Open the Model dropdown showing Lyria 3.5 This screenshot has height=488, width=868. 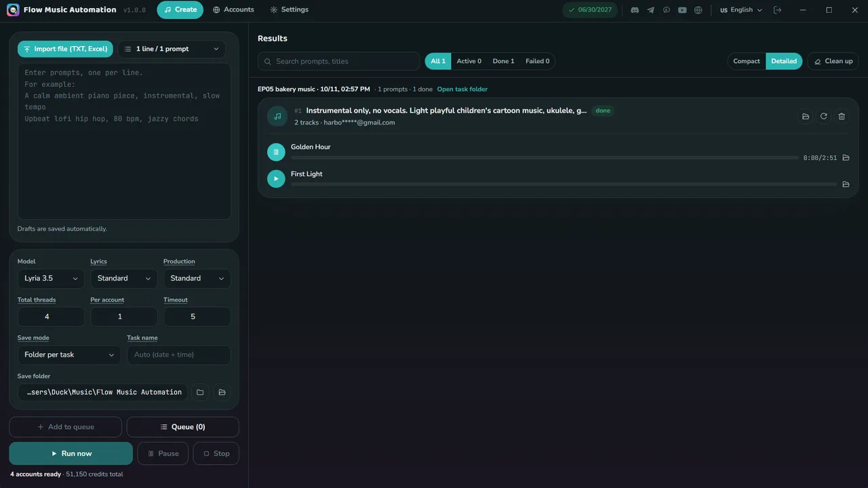pos(51,279)
